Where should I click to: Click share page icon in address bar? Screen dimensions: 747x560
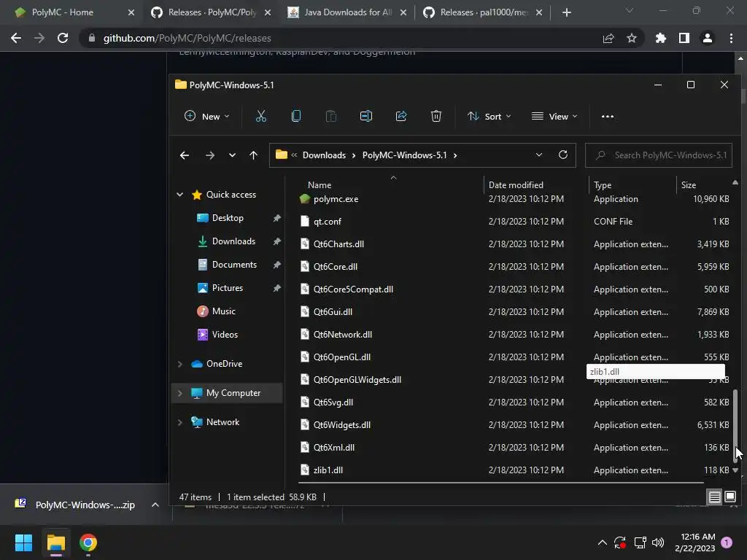[x=608, y=38]
